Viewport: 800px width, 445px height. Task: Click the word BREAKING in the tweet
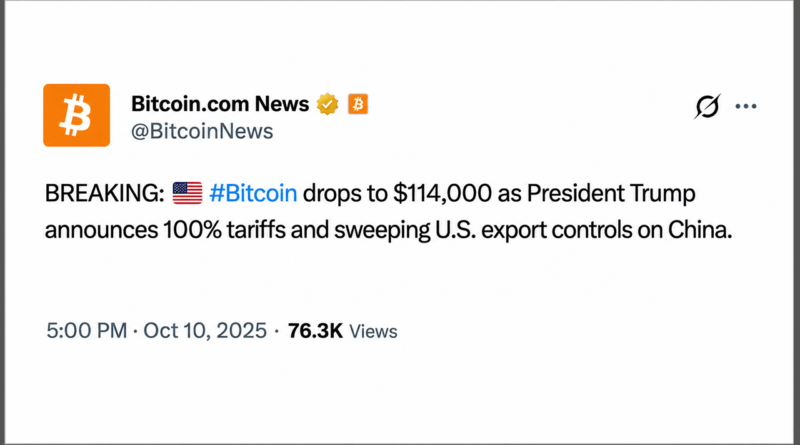[x=101, y=193]
